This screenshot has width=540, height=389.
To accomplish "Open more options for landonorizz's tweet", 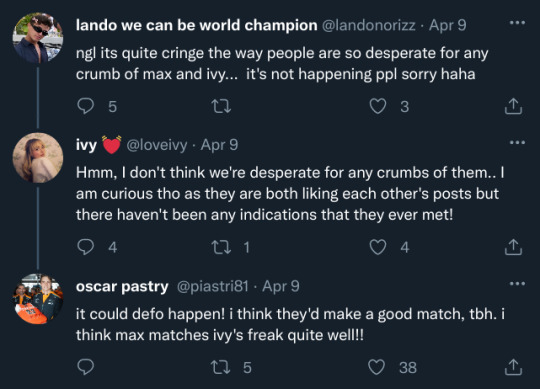I will click(x=517, y=23).
